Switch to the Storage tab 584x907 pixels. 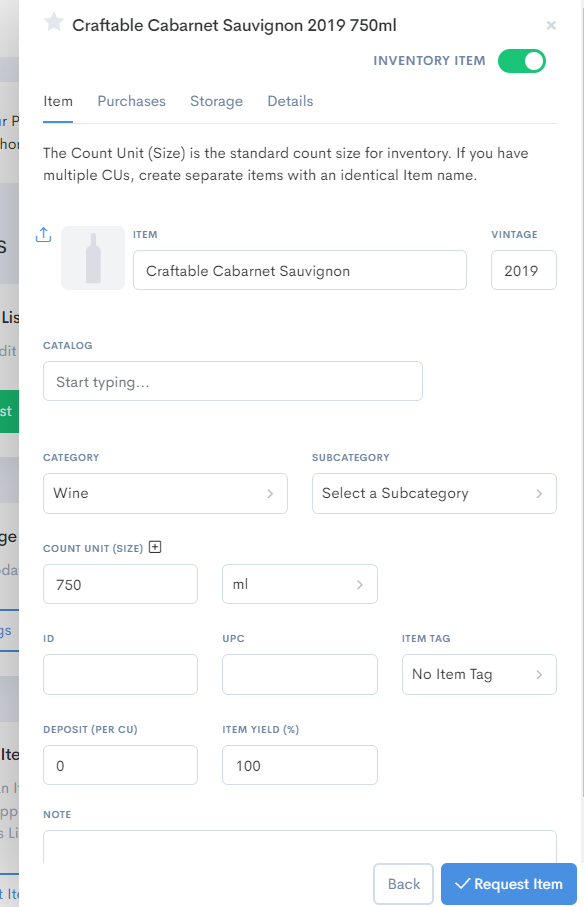[x=216, y=101]
